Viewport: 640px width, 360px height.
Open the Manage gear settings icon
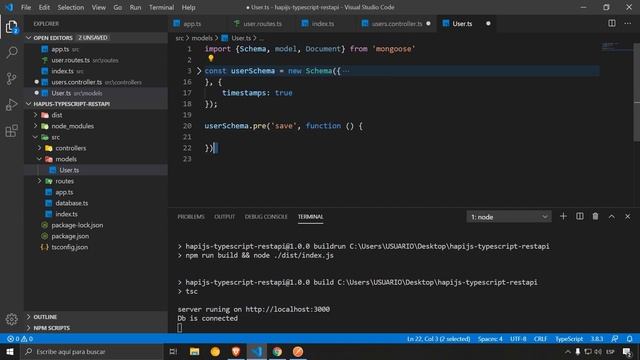click(x=11, y=319)
